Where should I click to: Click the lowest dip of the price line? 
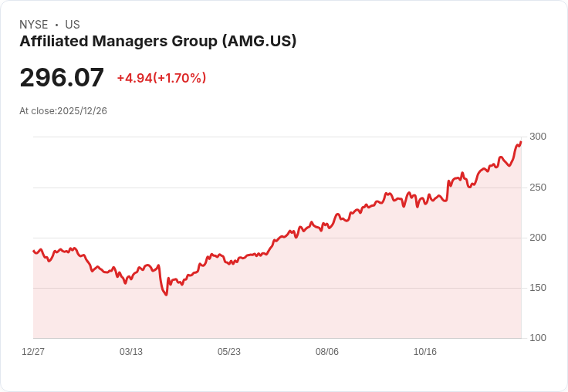coord(166,295)
